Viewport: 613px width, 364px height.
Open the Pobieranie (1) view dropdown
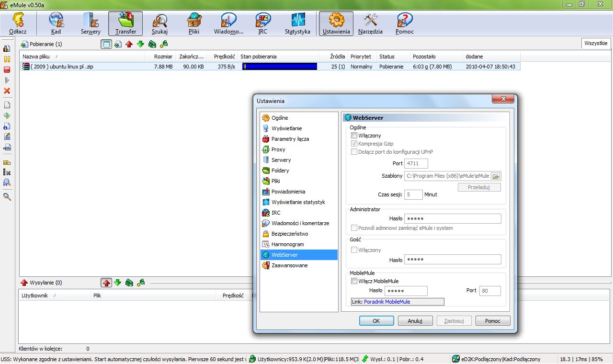point(41,44)
